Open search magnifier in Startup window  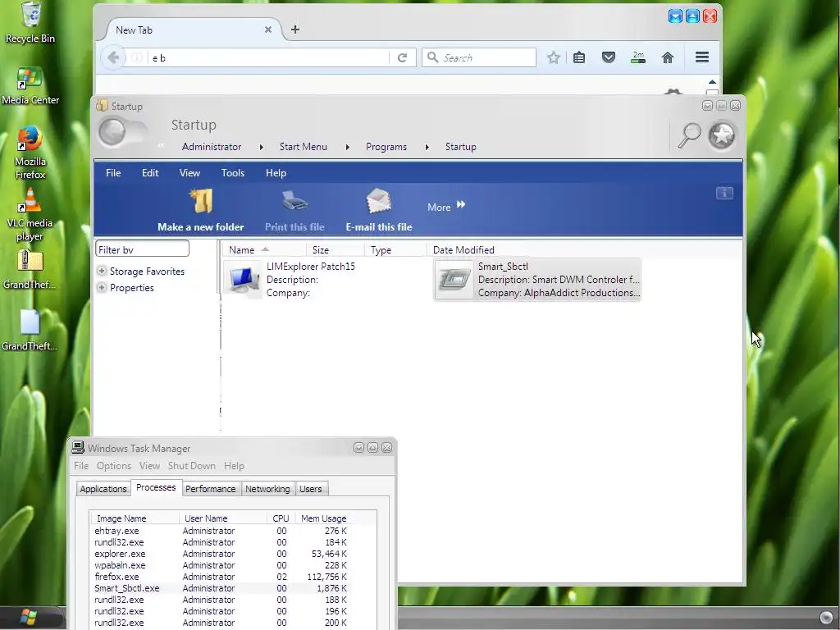click(x=689, y=135)
